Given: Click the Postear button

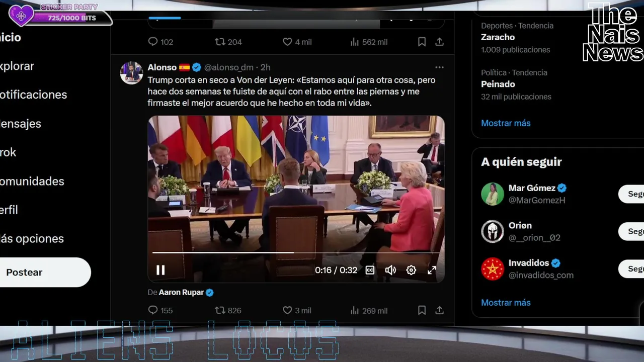Looking at the screenshot, I should (44, 273).
